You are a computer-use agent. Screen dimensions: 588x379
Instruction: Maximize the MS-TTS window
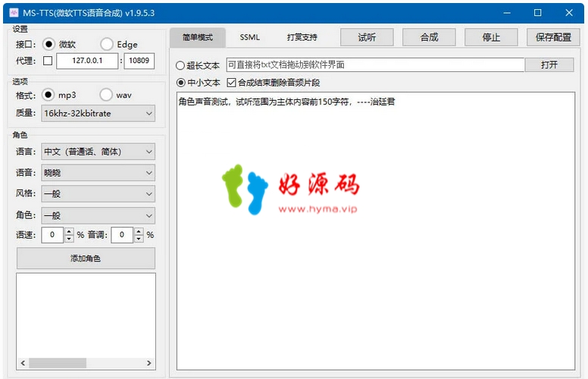(x=538, y=13)
